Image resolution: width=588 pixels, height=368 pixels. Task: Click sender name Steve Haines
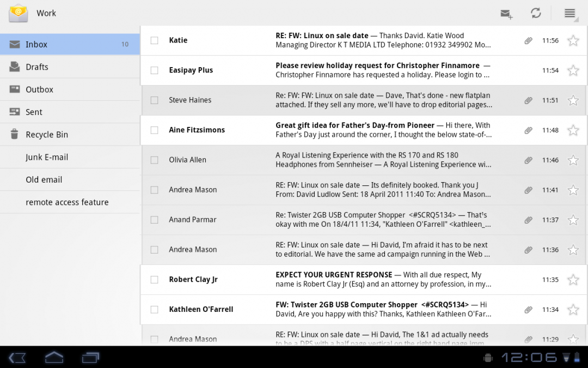190,100
